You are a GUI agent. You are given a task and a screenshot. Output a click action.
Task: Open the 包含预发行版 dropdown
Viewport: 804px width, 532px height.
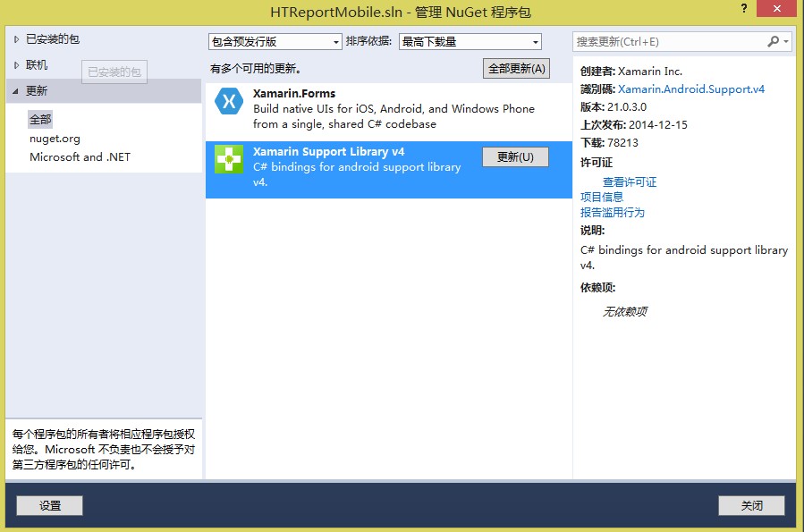coord(275,42)
